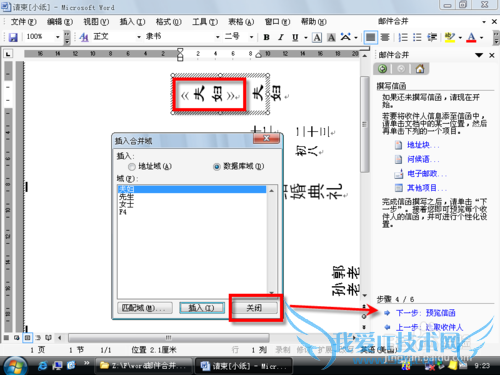Click the Bullets list icon
This screenshot has height=375, width=500.
tap(417, 37)
